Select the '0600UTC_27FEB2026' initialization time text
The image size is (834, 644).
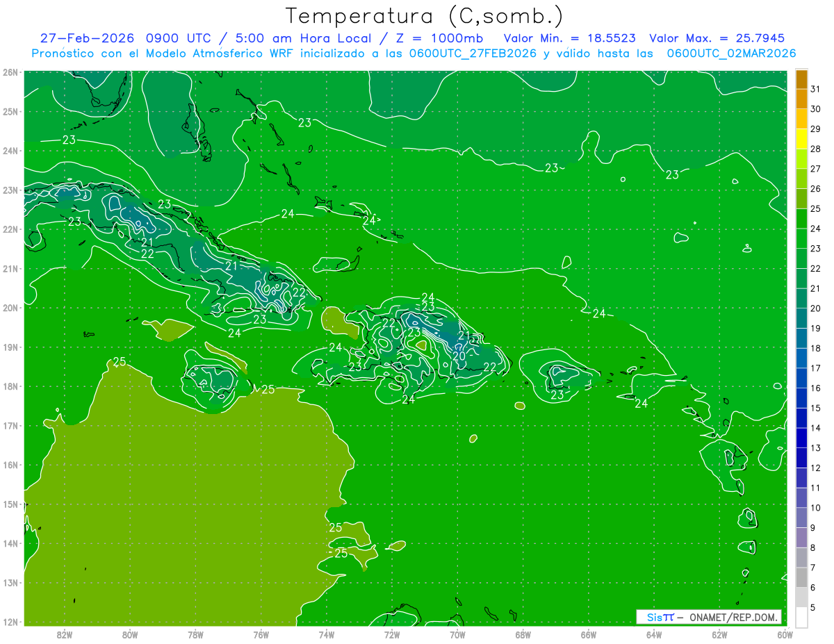pyautogui.click(x=473, y=53)
